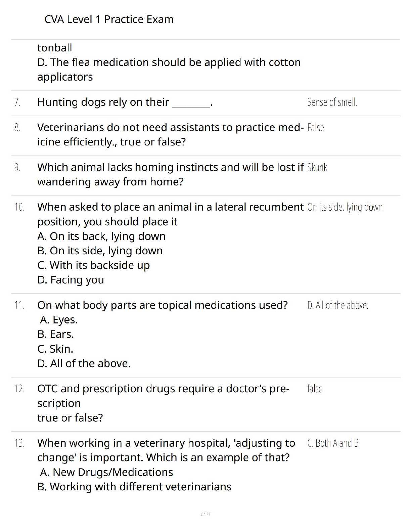Click the page number at the bottom
The width and height of the screenshot is (411, 532).
point(205,514)
